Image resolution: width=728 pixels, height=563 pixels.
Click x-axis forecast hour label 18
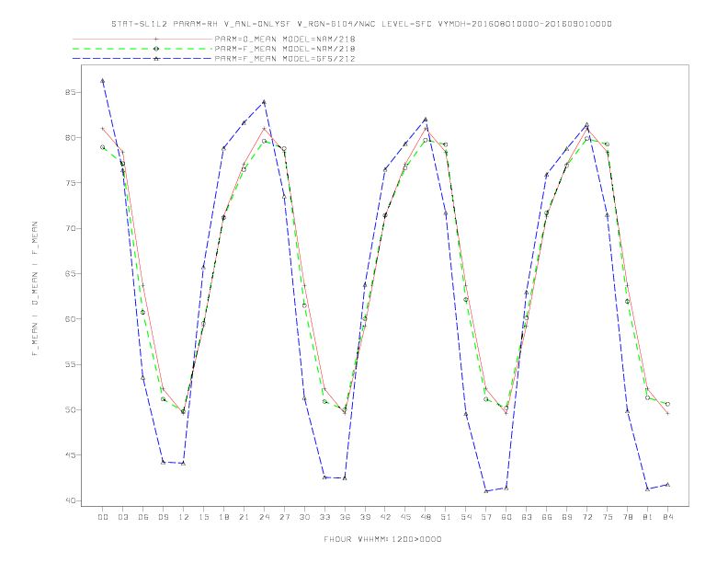(223, 517)
